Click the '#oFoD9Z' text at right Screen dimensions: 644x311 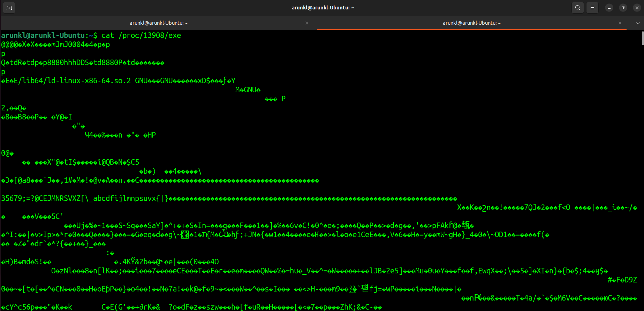(x=622, y=280)
